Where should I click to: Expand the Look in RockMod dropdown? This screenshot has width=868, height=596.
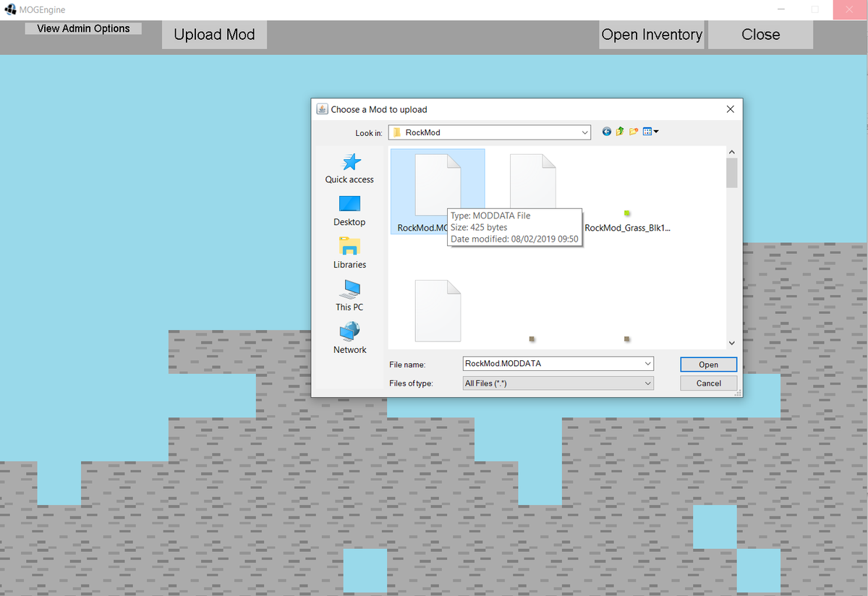pos(584,132)
